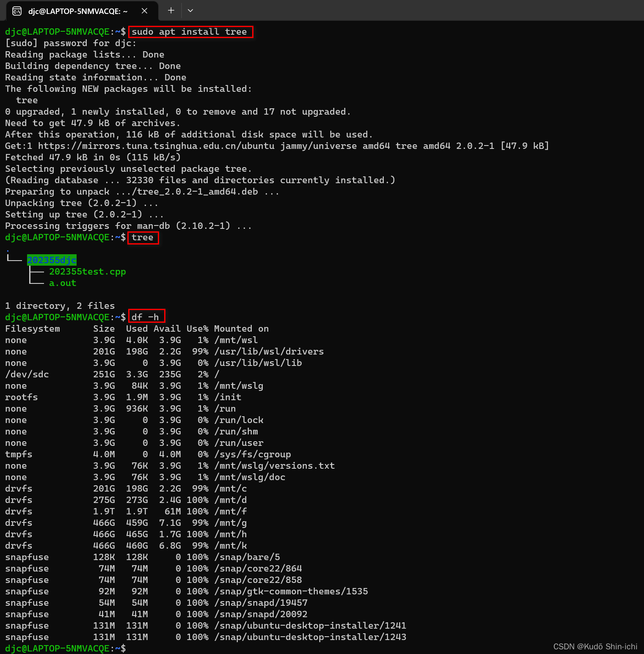644x654 pixels.
Task: Select the djc@LAPTOP-5NMVACQE tab
Action: click(82, 11)
